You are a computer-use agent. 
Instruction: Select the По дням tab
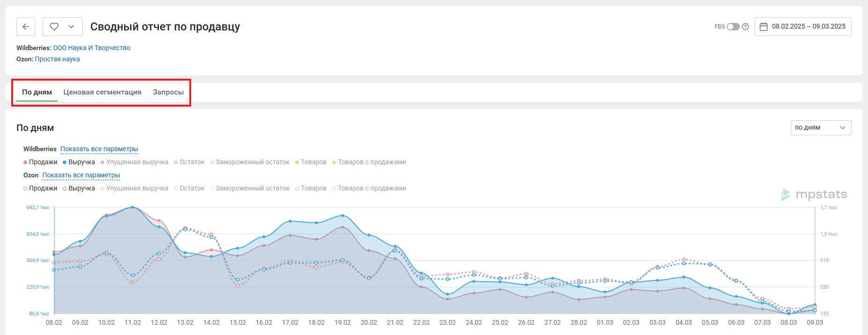point(37,92)
